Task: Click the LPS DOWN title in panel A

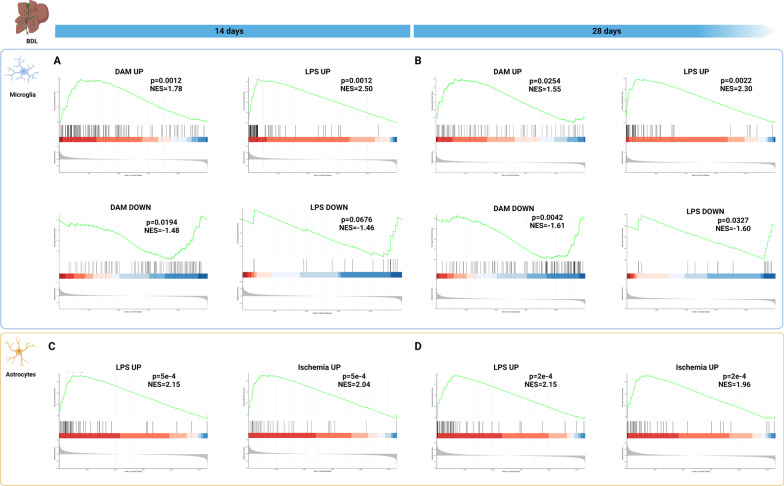Action: pyautogui.click(x=329, y=207)
